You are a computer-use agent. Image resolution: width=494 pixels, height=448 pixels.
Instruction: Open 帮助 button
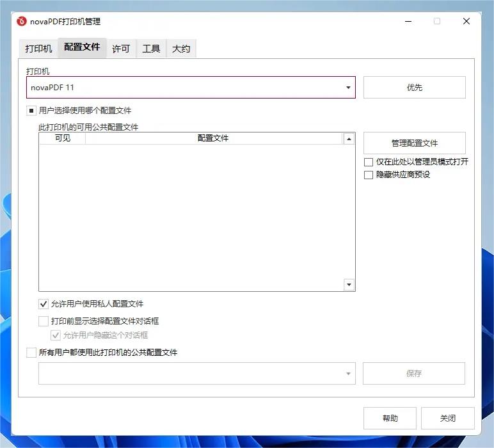click(x=390, y=419)
